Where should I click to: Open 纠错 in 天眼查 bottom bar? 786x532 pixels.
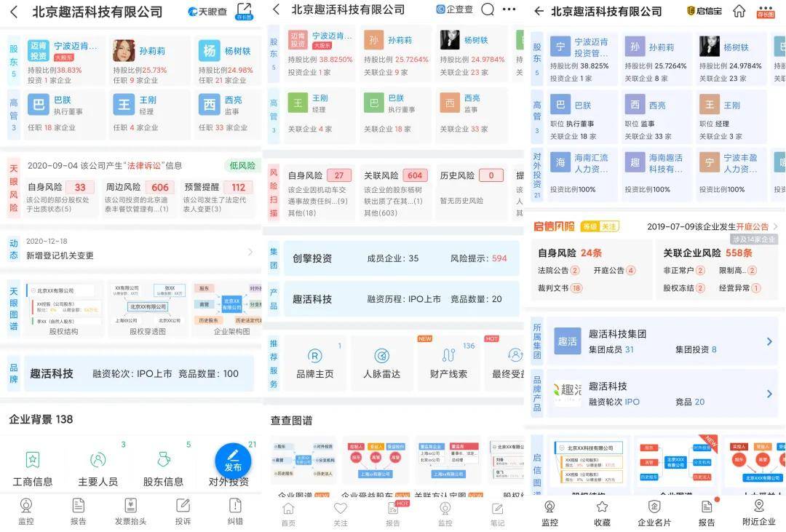235,512
